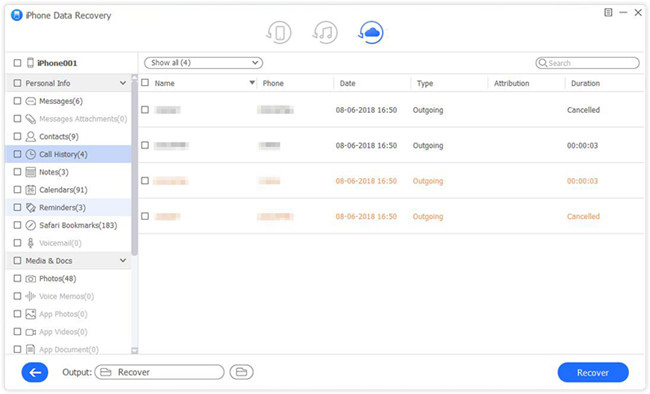This screenshot has width=650, height=394.
Task: Open output folder browse icon
Action: pos(242,372)
